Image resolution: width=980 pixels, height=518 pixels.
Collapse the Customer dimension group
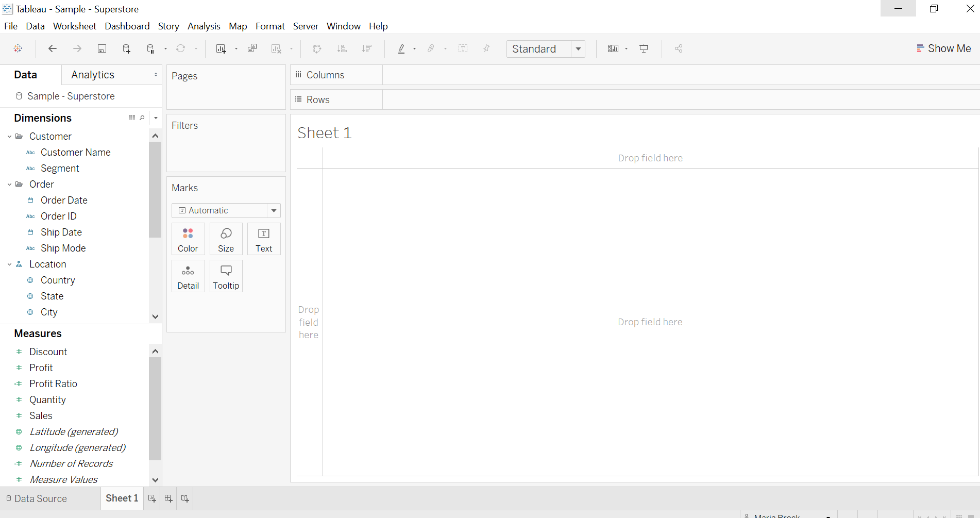[8, 136]
